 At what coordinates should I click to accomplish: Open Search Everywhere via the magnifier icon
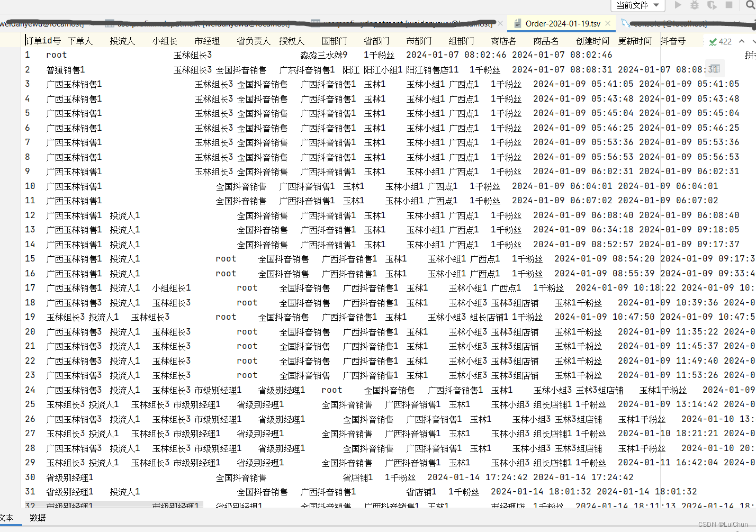click(x=750, y=6)
